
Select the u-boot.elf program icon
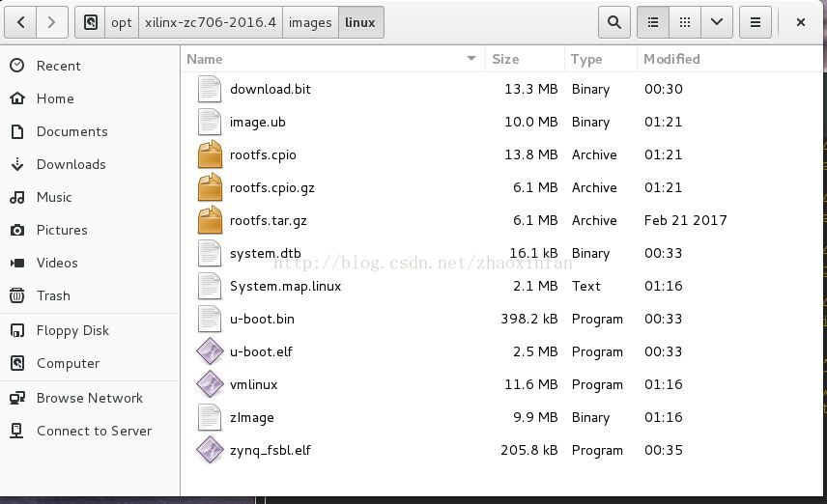(x=210, y=351)
